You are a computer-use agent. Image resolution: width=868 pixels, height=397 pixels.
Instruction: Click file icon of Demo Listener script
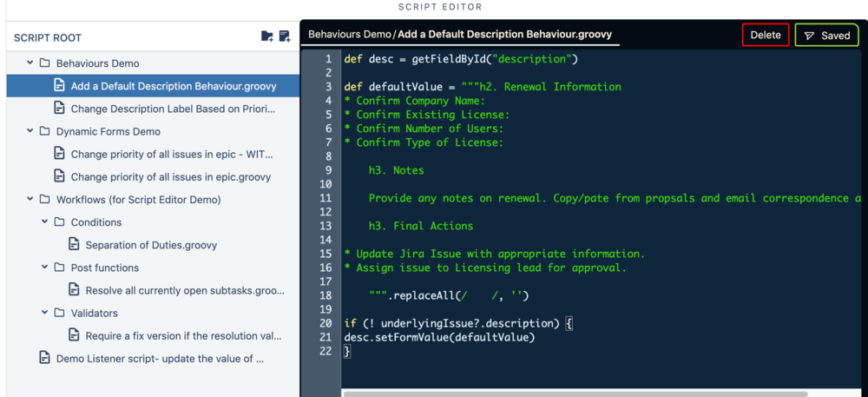[x=45, y=358]
